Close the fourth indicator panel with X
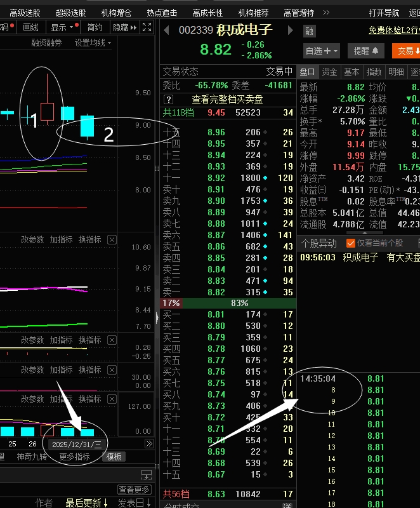 [112, 399]
